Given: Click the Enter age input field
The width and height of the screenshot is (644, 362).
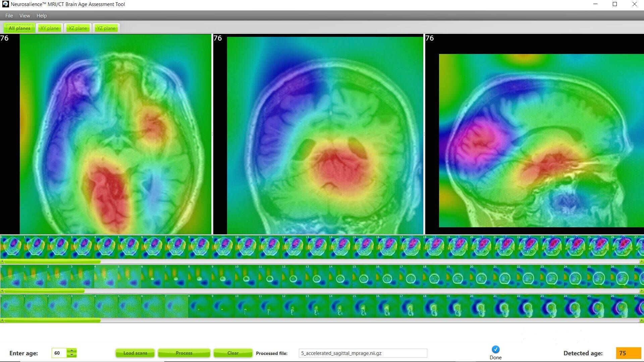Looking at the screenshot, I should tap(59, 353).
